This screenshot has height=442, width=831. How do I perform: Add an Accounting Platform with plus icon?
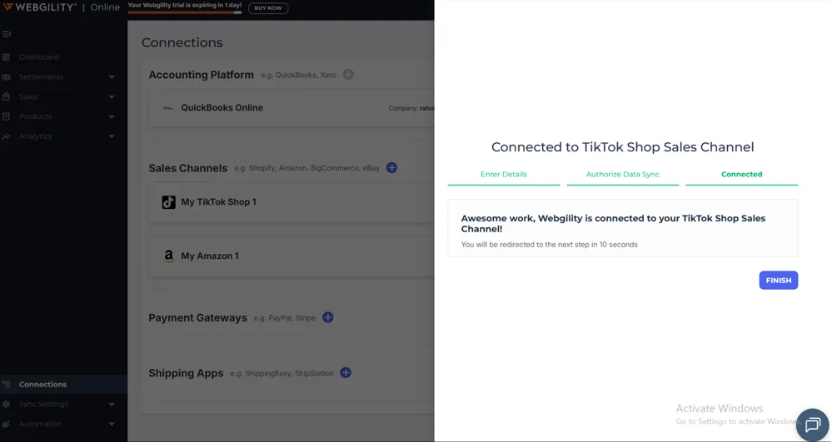tap(348, 74)
